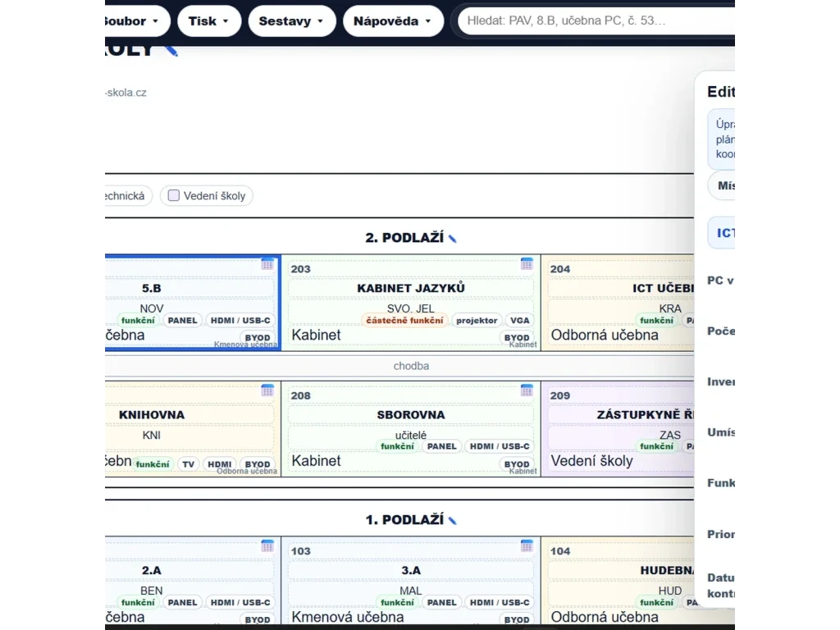
Task: Click the Kmenová učebna label of room 103
Action: 348,617
